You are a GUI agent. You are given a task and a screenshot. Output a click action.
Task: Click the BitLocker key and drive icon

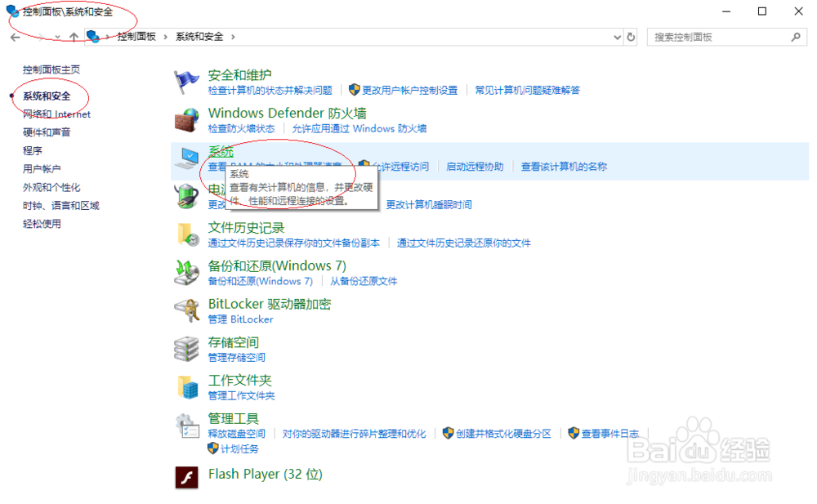(186, 310)
